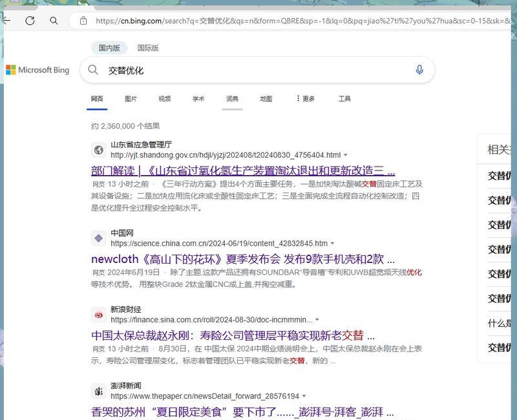Image resolution: width=517 pixels, height=420 pixels.
Task: Open the 视频 tab
Action: pos(165,99)
